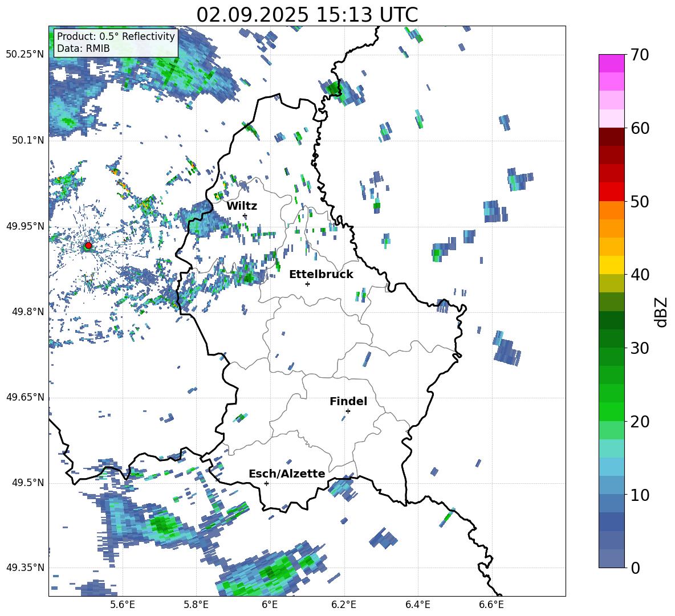The image size is (675, 616).
Task: Click the Findel station cross marker
Action: click(x=348, y=411)
